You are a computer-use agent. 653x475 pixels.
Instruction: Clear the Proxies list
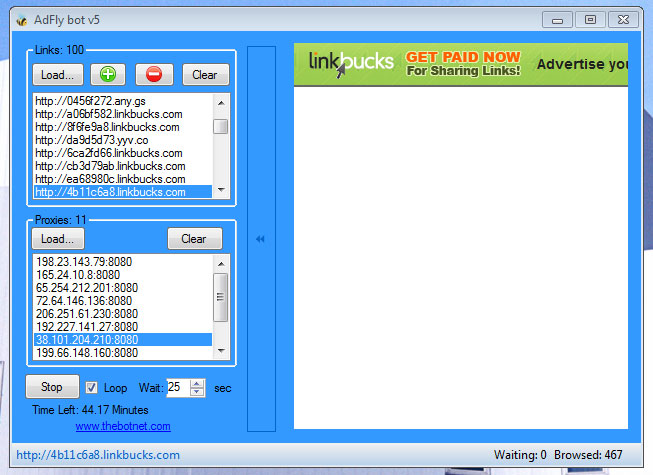pos(194,239)
